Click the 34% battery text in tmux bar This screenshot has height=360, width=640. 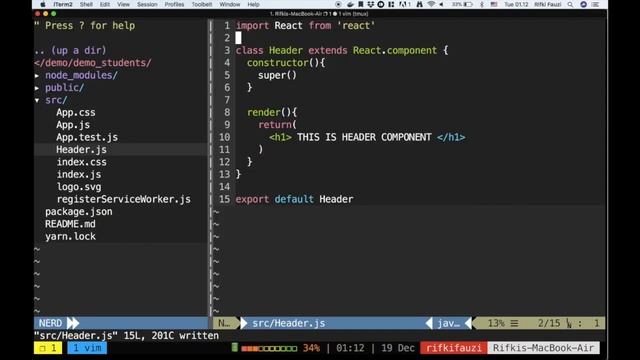(x=311, y=348)
